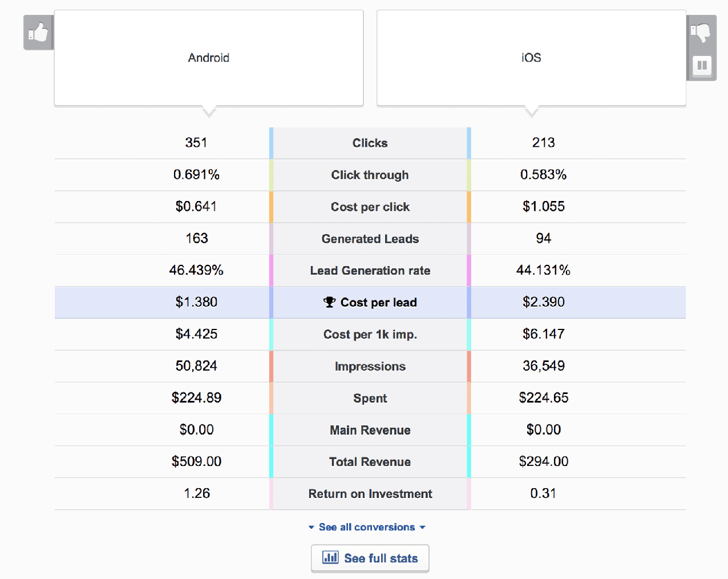Select the iOS variant card

pyautogui.click(x=531, y=57)
